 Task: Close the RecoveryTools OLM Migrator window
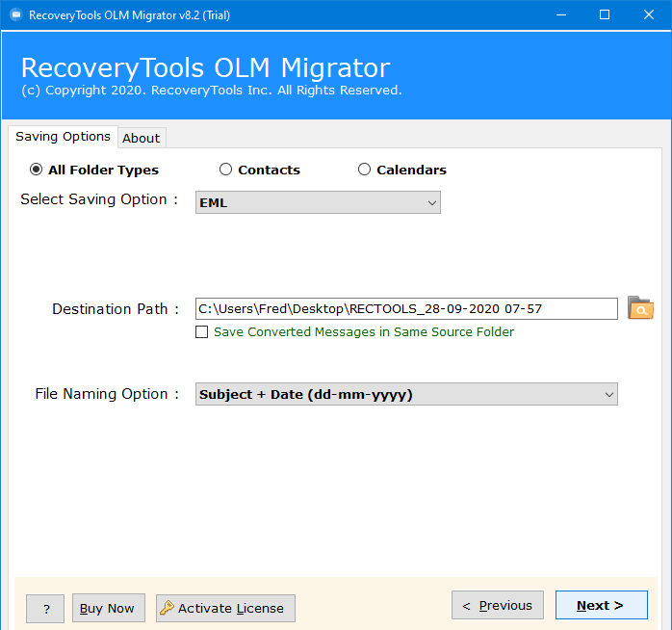(649, 15)
